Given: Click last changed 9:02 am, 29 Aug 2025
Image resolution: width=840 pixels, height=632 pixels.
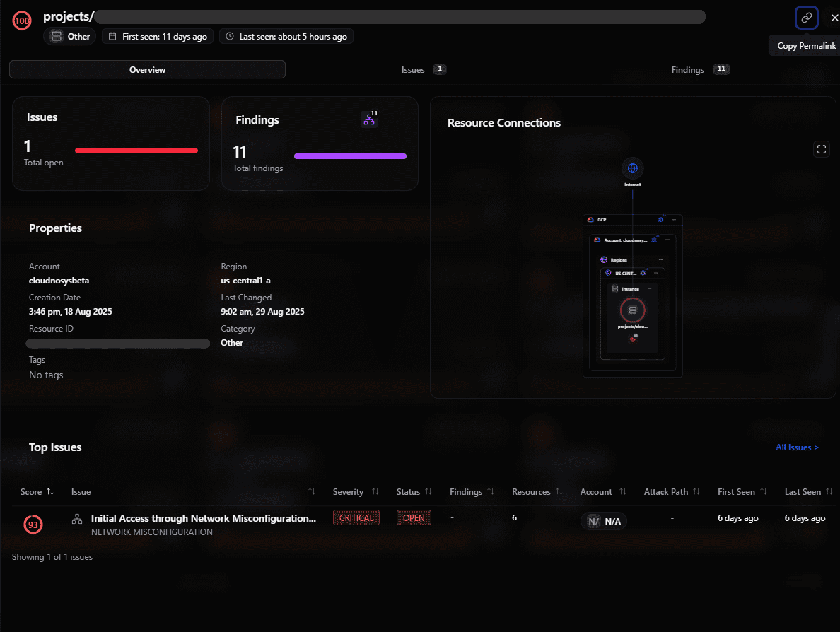Looking at the screenshot, I should [262, 312].
